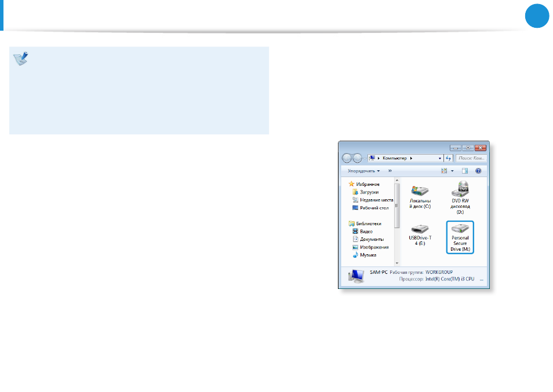The image size is (553, 392).
Task: Click the navigation pane scroll up arrow
Action: point(397,180)
